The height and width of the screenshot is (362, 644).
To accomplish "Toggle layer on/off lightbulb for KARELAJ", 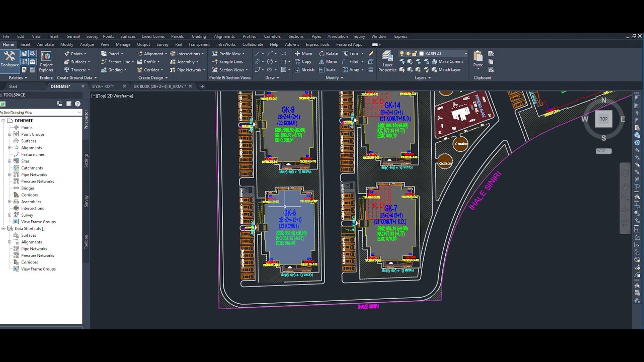I will pos(401,54).
